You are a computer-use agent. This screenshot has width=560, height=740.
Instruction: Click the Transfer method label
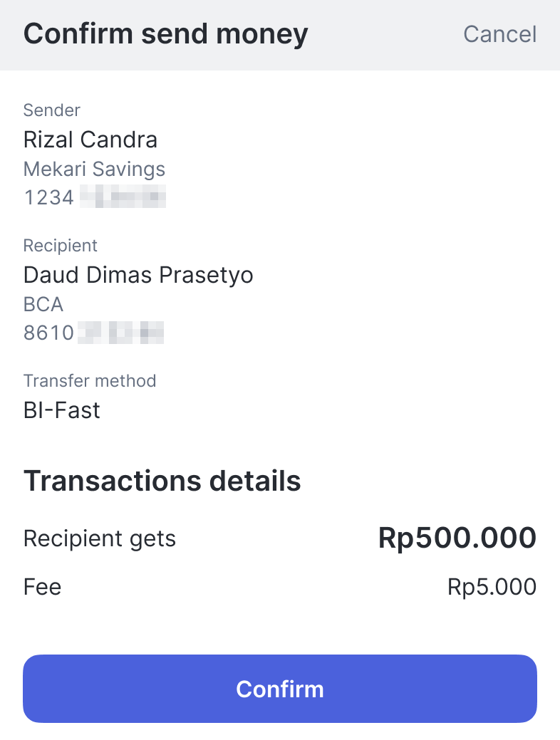click(90, 381)
